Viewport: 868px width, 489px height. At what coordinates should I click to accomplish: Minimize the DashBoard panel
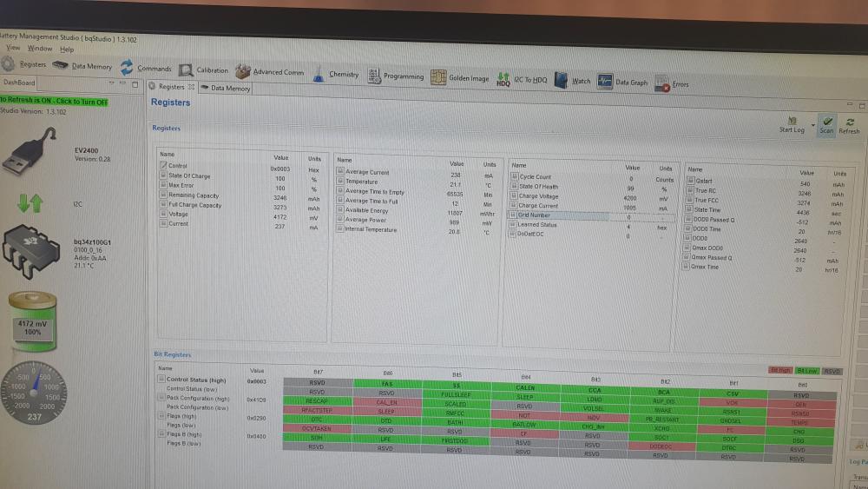click(111, 83)
